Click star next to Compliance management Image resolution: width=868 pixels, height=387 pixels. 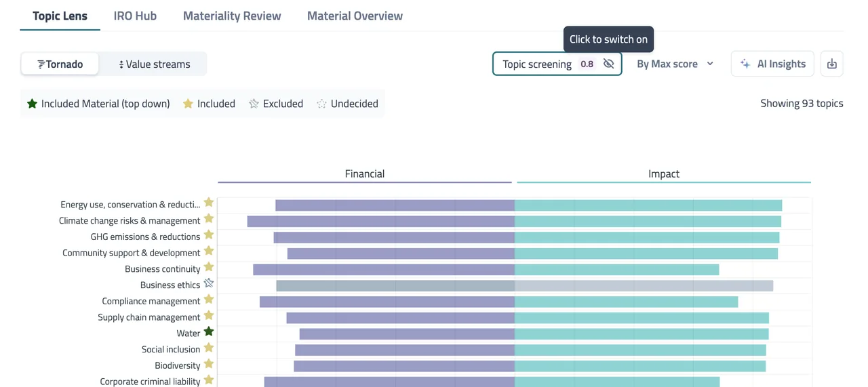tap(209, 299)
